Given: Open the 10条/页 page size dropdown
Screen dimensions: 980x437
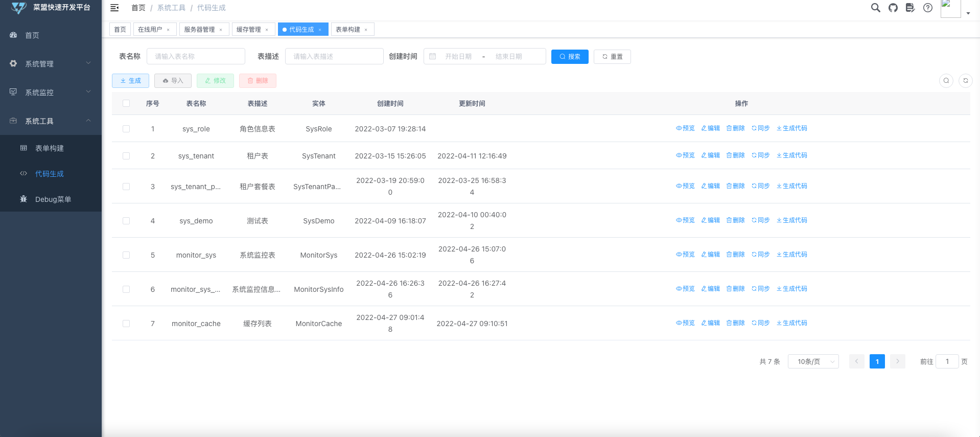Looking at the screenshot, I should [x=813, y=361].
